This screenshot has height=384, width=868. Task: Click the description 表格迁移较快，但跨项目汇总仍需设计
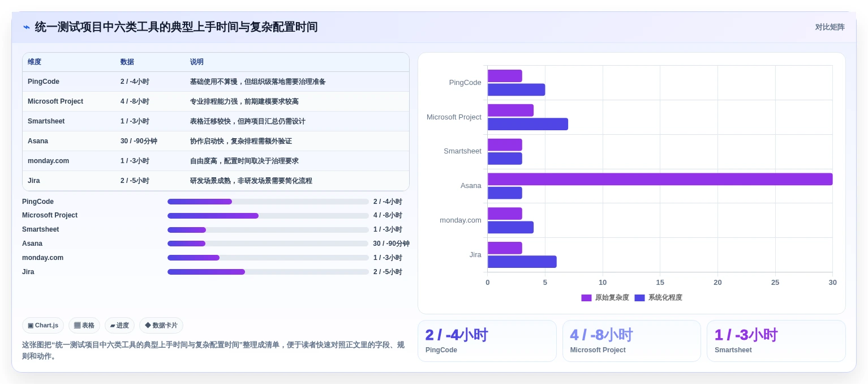coord(248,121)
